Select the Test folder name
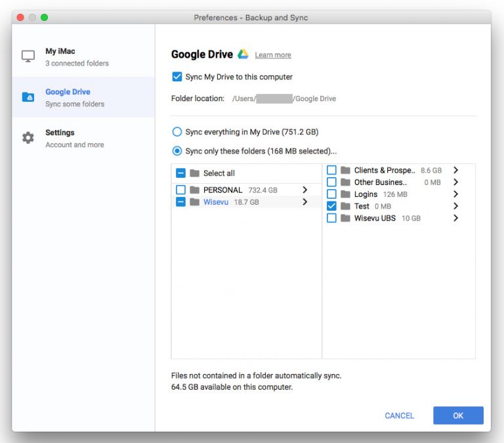This screenshot has width=504, height=443. tap(362, 206)
